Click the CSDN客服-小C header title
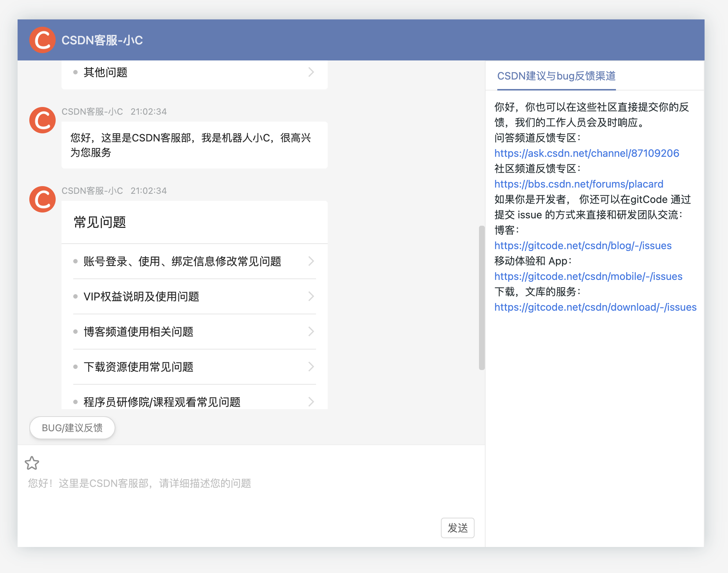The image size is (728, 573). pos(102,40)
